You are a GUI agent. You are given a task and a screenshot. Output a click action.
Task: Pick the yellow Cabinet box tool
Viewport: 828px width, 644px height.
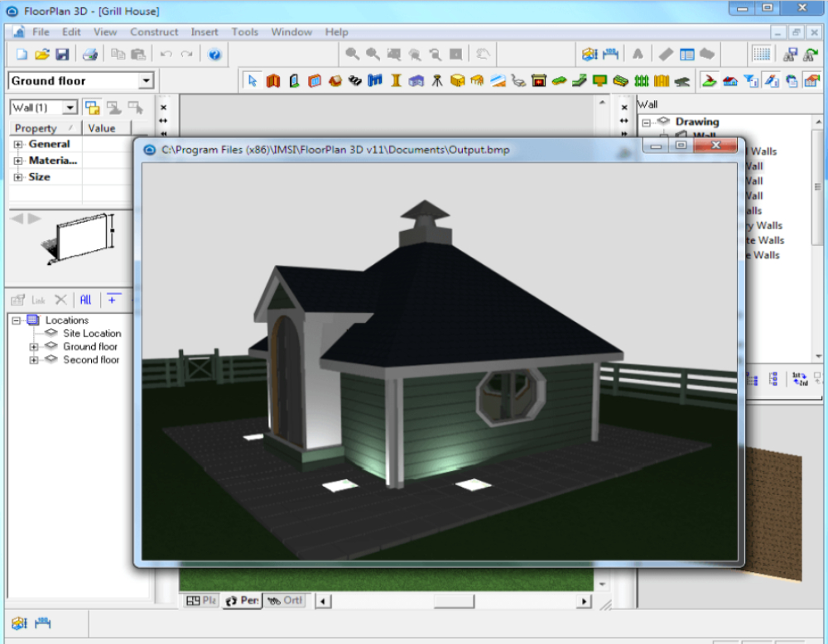pos(457,81)
